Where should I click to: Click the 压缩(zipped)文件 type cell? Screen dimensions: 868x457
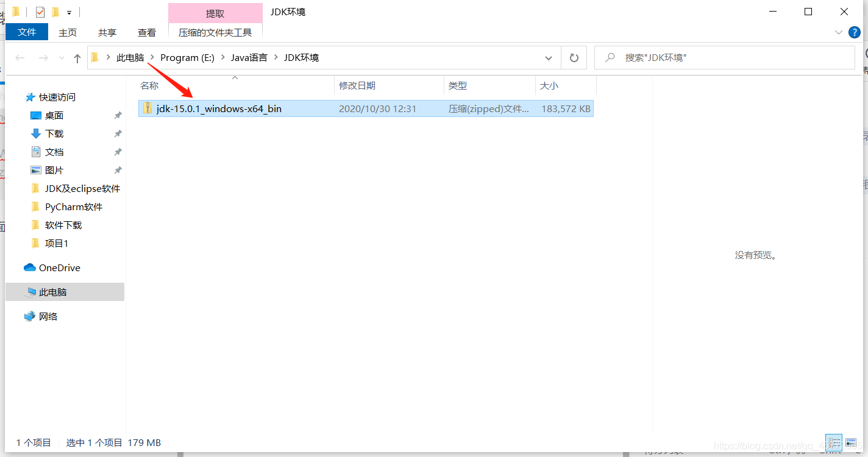point(489,109)
